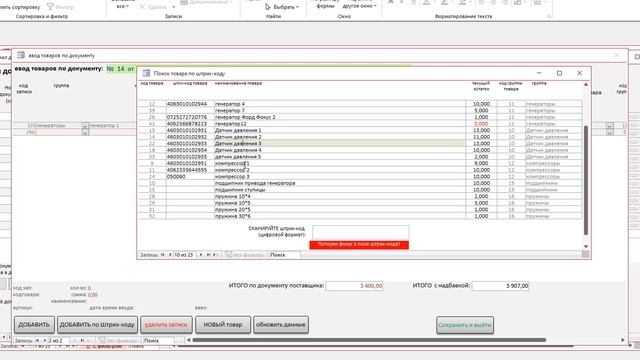Click the НОВЫЙ товар button
The image size is (640, 360).
(x=223, y=325)
